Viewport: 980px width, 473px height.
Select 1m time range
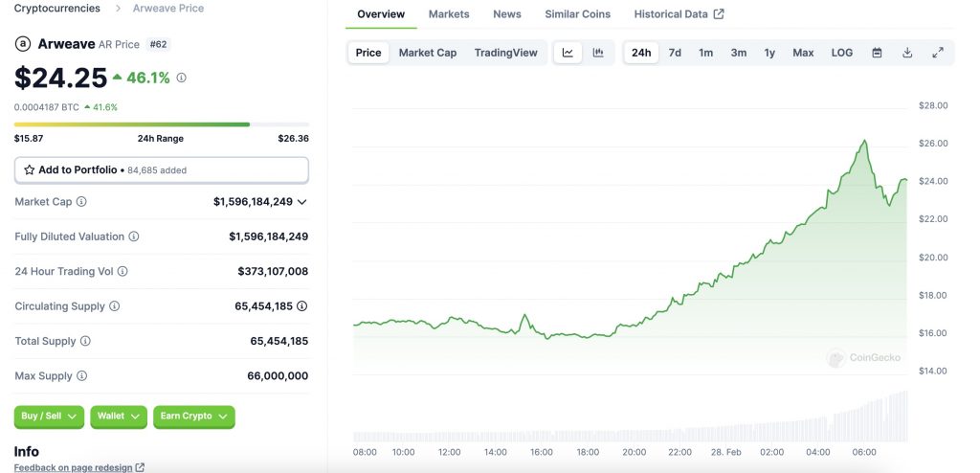[705, 54]
